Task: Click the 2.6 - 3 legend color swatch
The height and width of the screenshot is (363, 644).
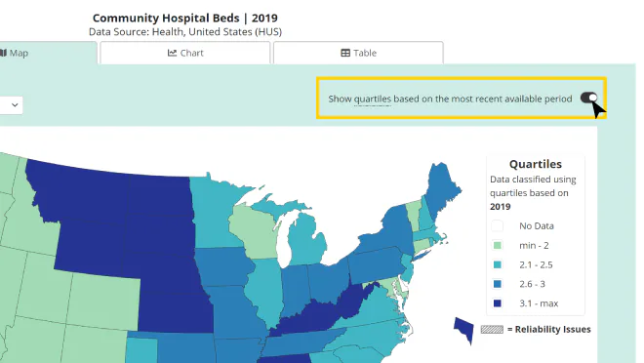Action: [497, 284]
